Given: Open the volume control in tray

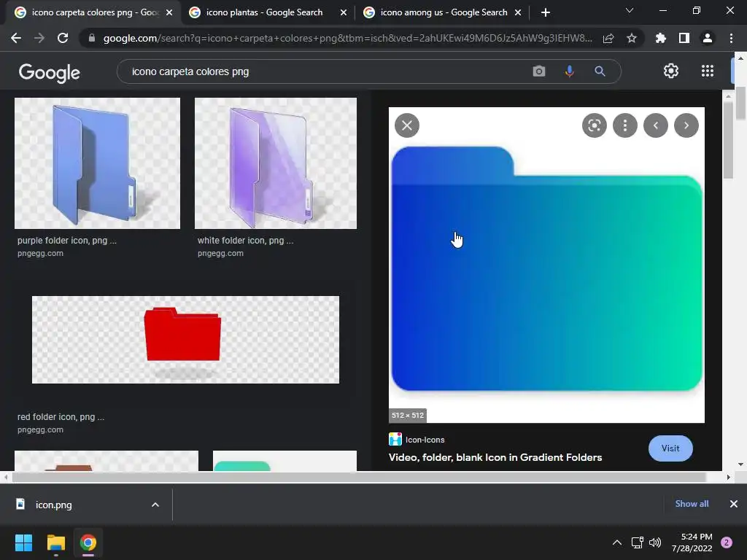Looking at the screenshot, I should (655, 542).
